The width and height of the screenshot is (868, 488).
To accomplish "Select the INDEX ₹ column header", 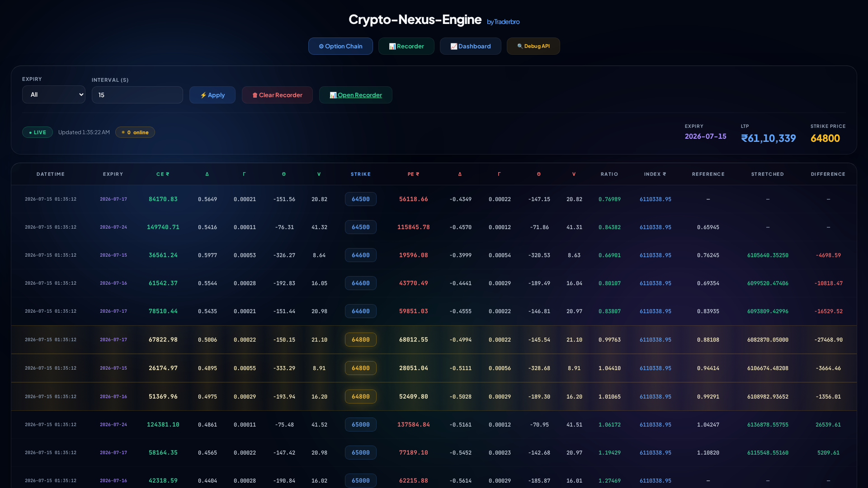I will (x=655, y=174).
